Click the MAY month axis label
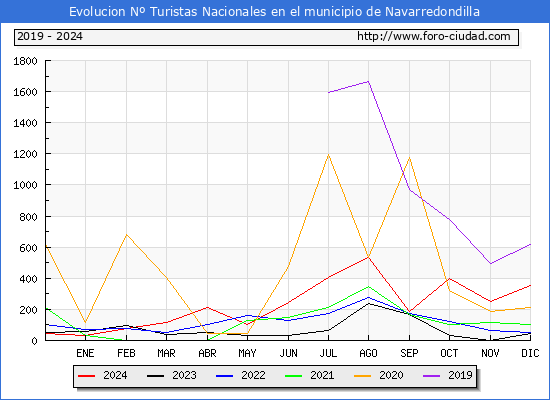 tap(247, 353)
